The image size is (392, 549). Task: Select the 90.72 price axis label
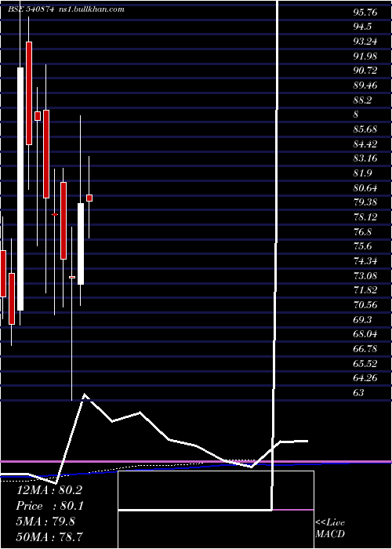coord(365,71)
